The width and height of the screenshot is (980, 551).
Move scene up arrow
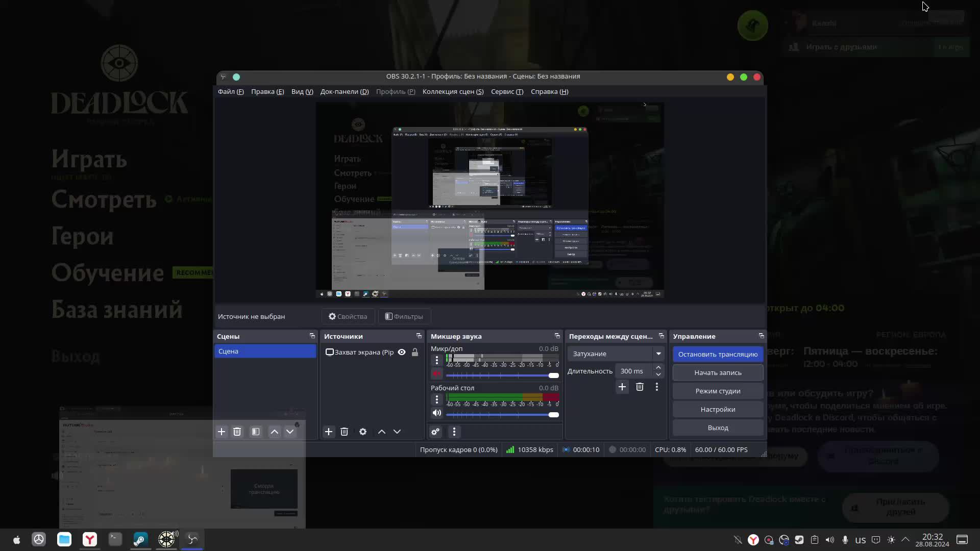tap(275, 432)
